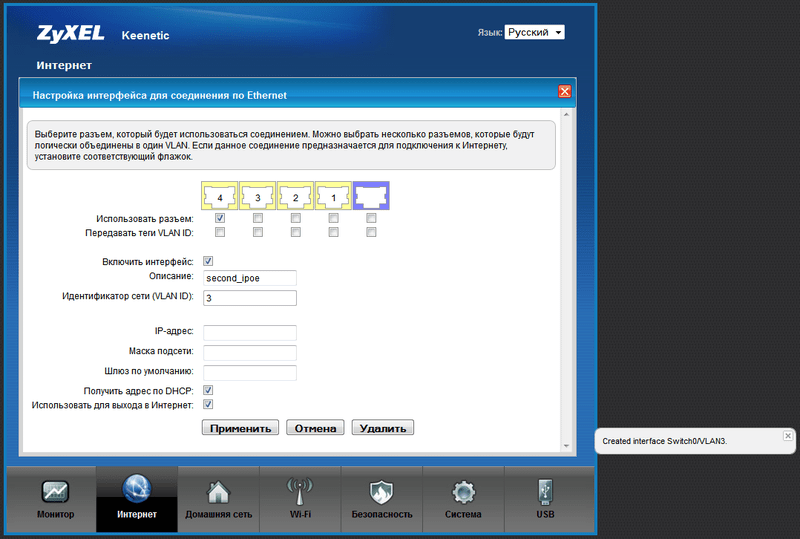
Task: Click the Интернет page heading
Action: click(x=64, y=65)
